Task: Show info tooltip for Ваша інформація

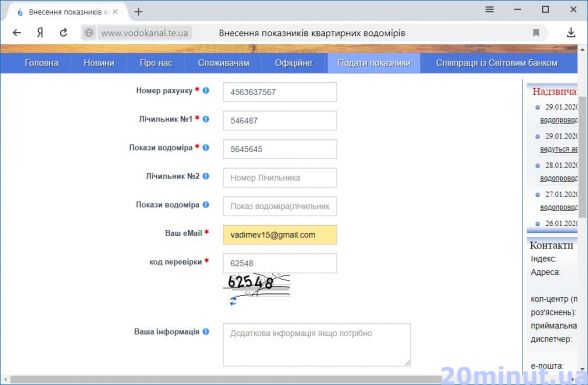Action: (x=206, y=331)
